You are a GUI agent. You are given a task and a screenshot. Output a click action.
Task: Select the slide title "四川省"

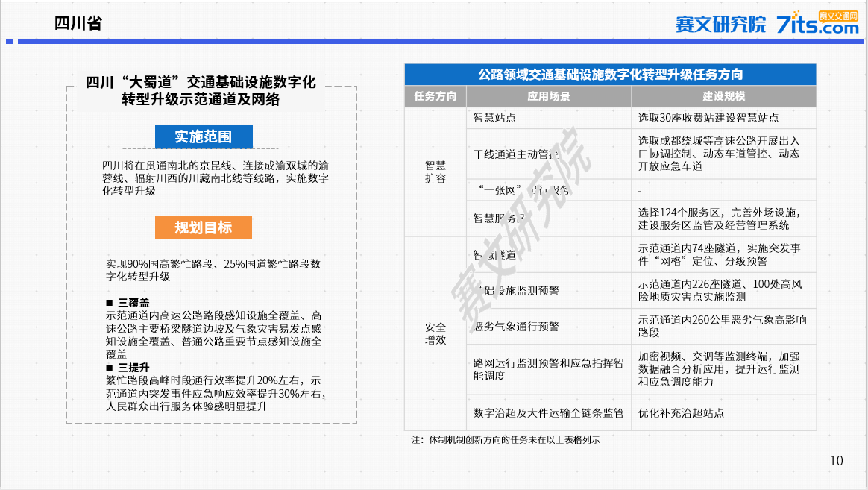(78, 23)
